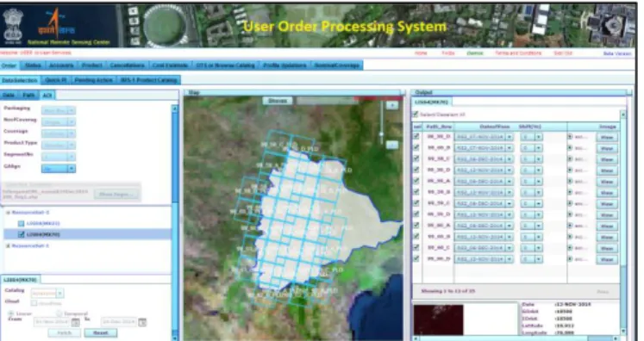Click the Show Region button

(x=116, y=194)
